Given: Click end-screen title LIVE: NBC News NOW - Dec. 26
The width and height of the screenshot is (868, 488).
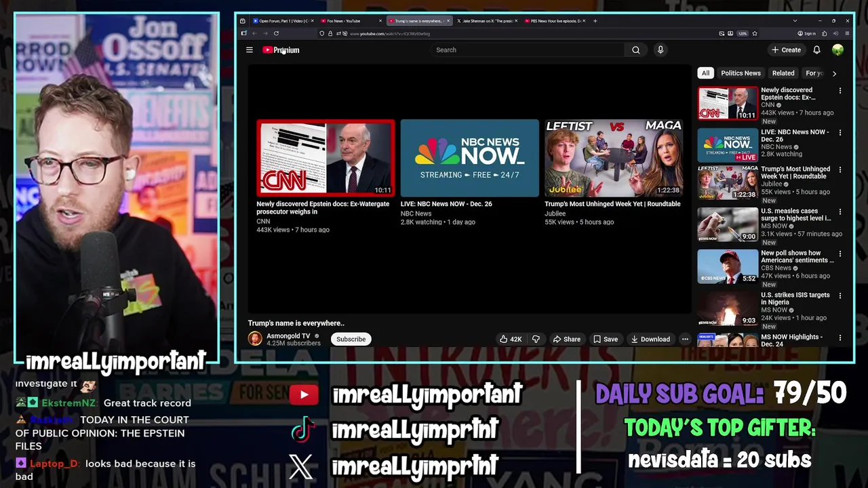Looking at the screenshot, I should (x=446, y=204).
